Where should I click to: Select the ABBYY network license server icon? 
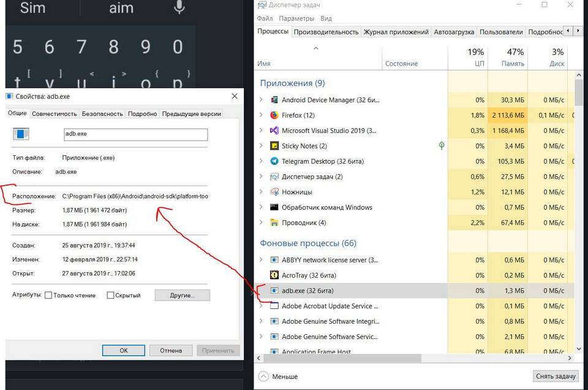[274, 260]
